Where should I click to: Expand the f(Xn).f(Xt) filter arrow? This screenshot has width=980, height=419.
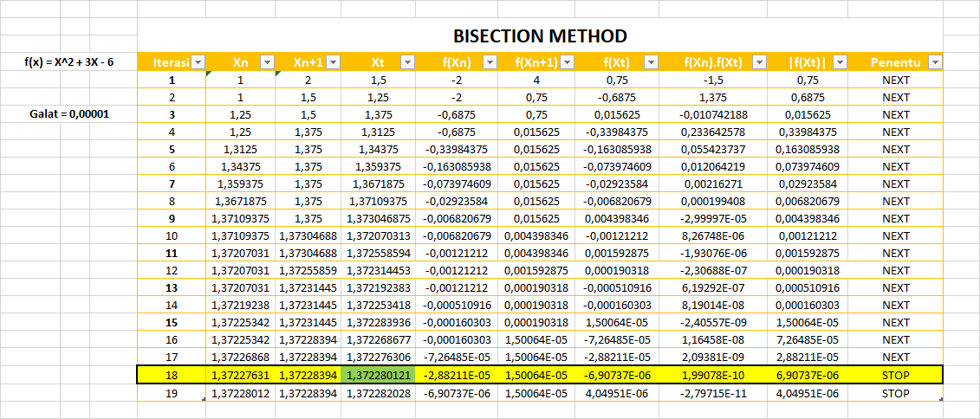click(x=758, y=62)
